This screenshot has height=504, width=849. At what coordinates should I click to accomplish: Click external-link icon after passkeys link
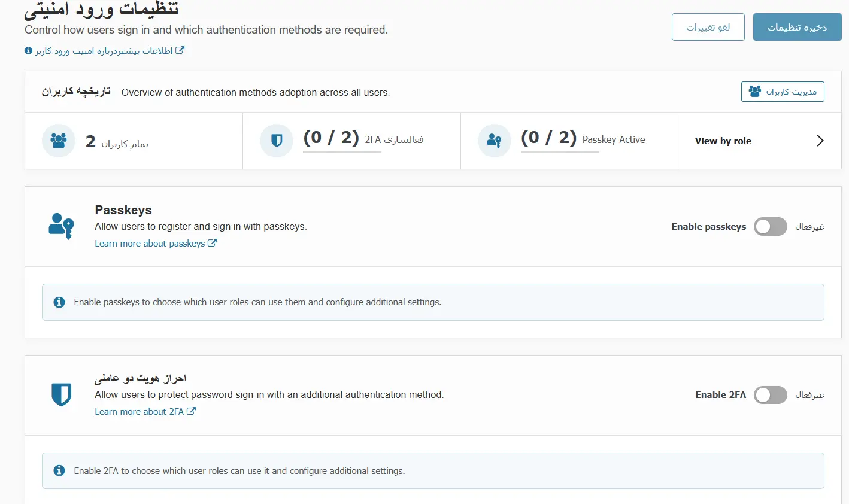[x=212, y=243]
